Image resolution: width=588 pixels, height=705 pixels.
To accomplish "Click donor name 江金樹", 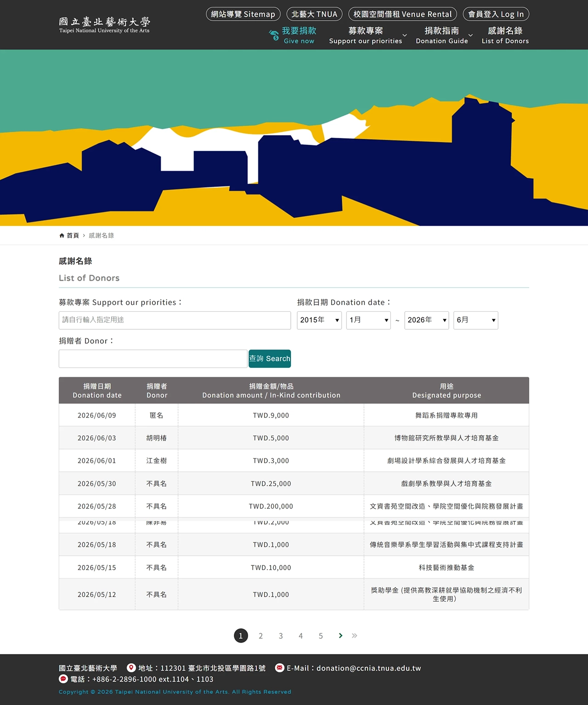I will (x=157, y=461).
